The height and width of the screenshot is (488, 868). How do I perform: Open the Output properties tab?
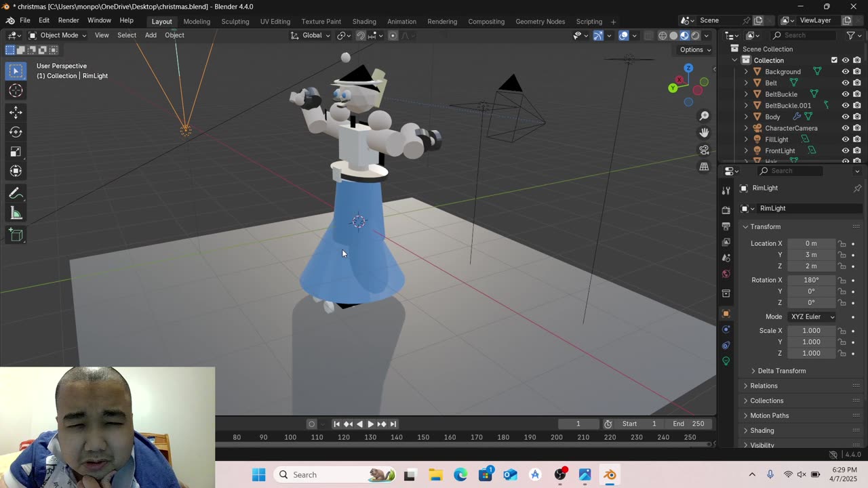coord(726,226)
